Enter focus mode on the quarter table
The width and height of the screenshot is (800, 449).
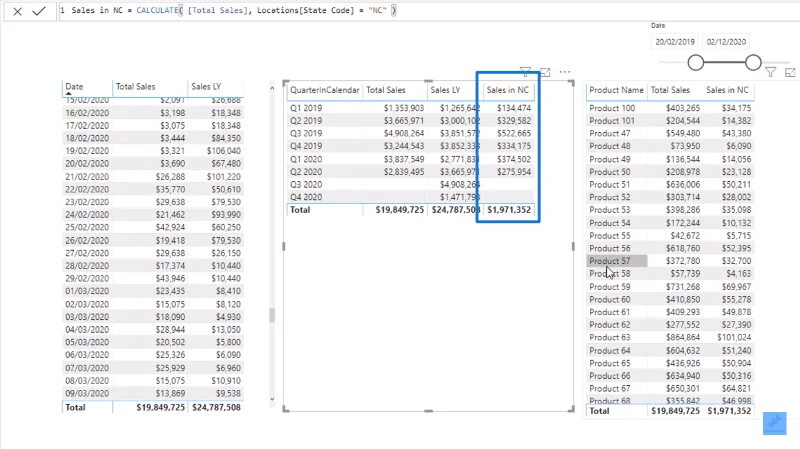tap(545, 72)
